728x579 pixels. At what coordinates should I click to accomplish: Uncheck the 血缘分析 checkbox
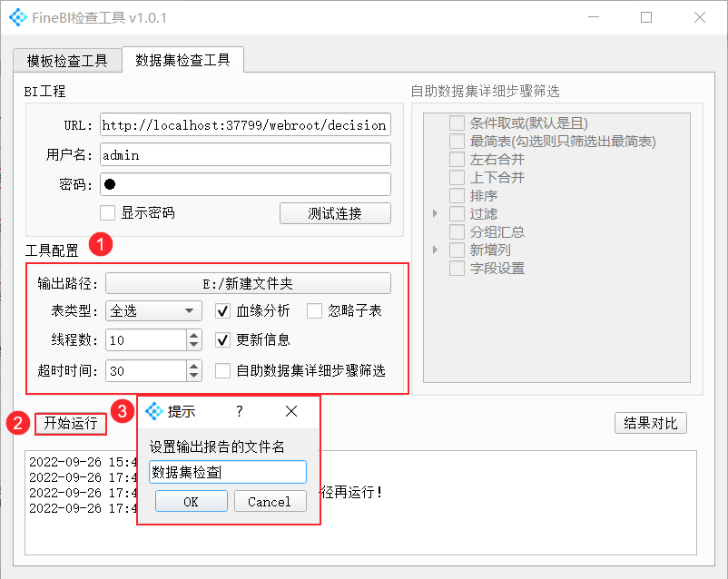[223, 310]
